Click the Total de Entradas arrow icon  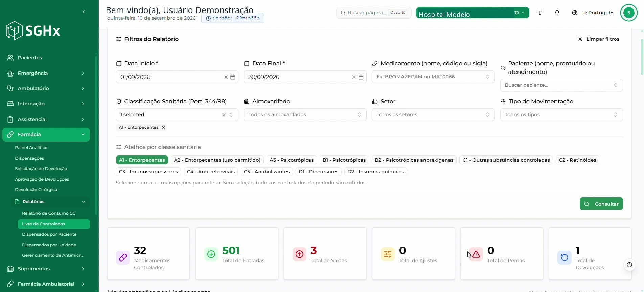pyautogui.click(x=211, y=254)
